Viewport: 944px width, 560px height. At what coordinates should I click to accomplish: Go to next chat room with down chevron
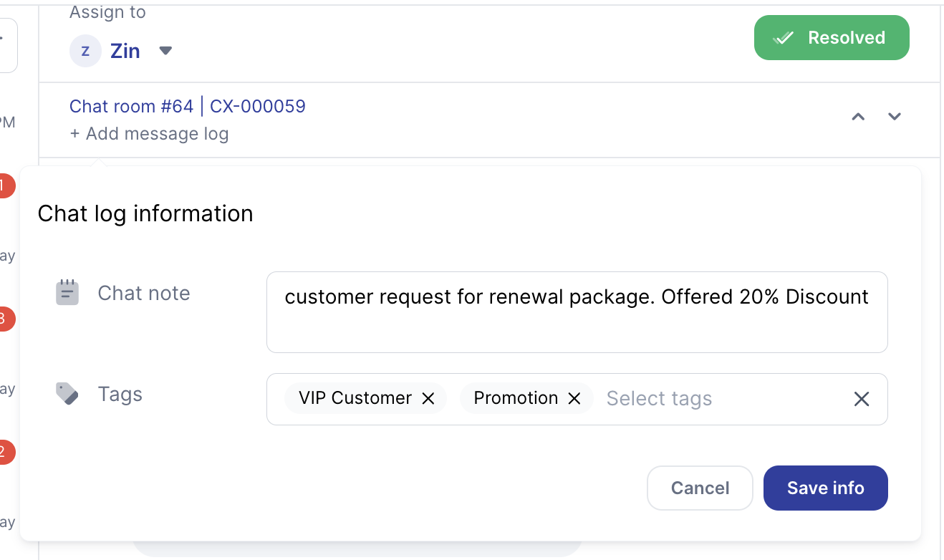[894, 117]
